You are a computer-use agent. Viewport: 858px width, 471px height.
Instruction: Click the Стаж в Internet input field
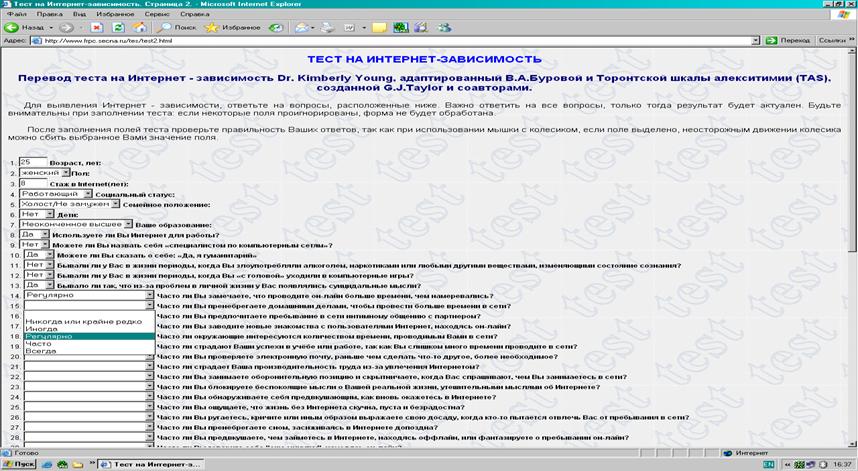(33, 183)
